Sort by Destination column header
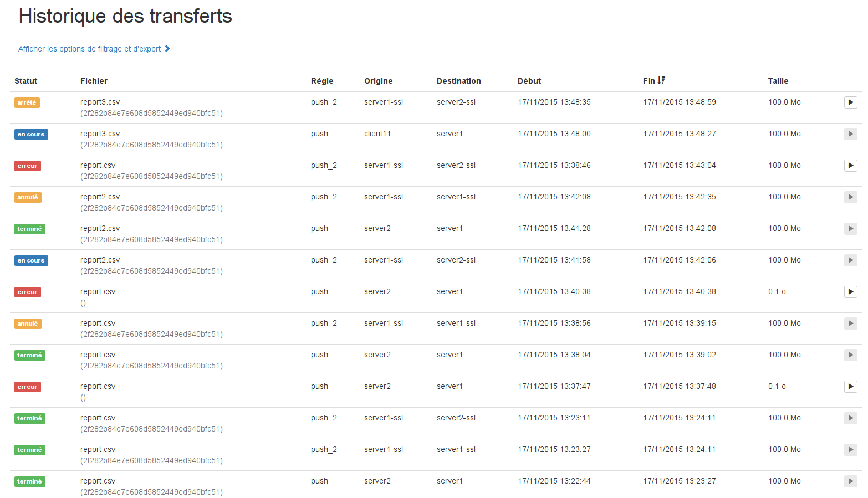868x498 pixels. 459,81
